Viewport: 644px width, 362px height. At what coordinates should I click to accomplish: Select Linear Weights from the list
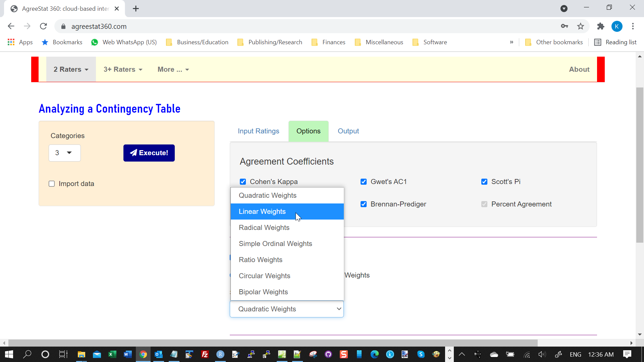coord(287,211)
